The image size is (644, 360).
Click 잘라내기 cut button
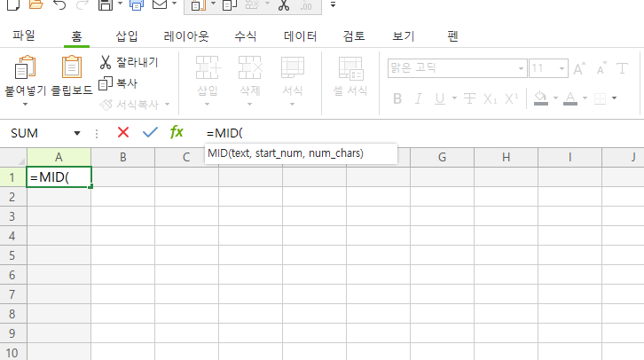[129, 62]
